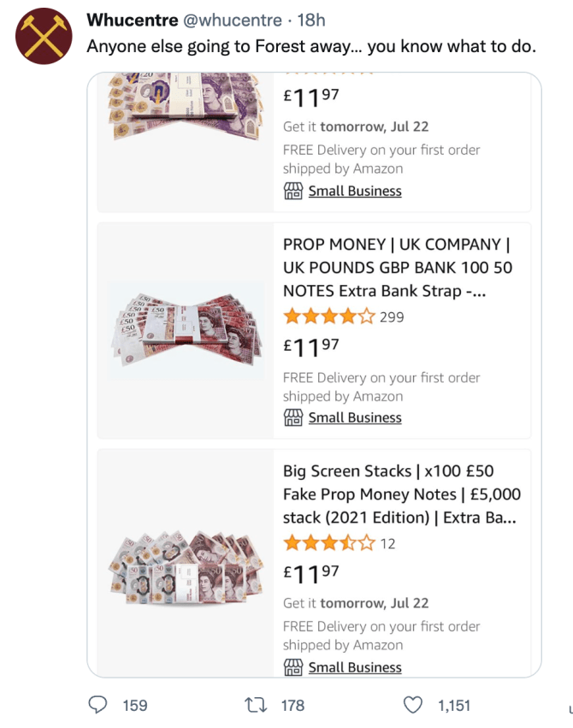Open the first listing's Small Business link
573x728 pixels.
[355, 191]
